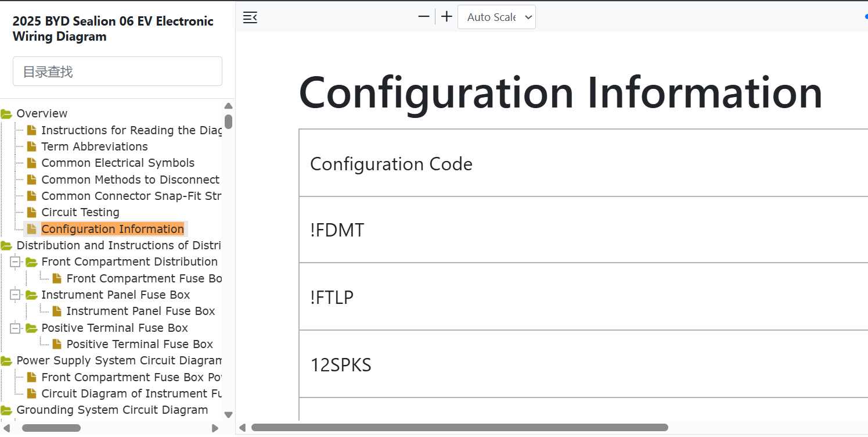Collapse the Positive Terminal Fuse Box folder node
868x437 pixels.
coord(15,328)
